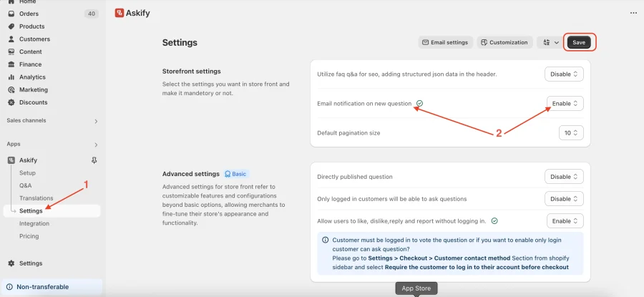
Task: Open the like, dislike, reply Enable dropdown
Action: click(x=565, y=221)
